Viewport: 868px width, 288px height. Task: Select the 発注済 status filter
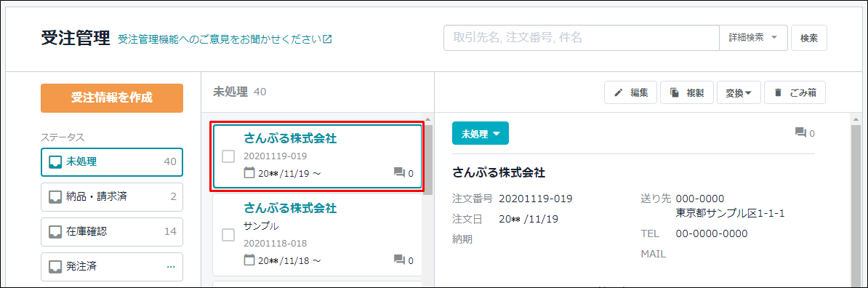tap(112, 266)
